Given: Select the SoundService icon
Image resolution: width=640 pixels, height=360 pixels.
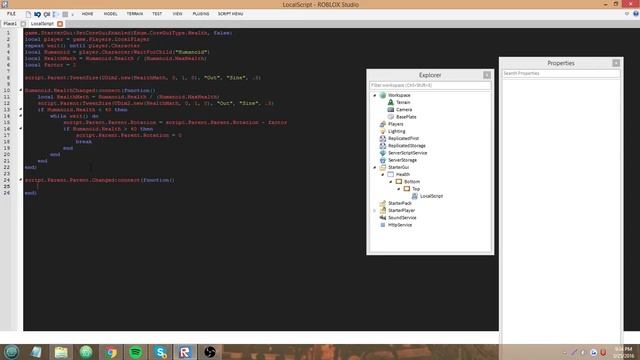Looking at the screenshot, I should (382, 218).
